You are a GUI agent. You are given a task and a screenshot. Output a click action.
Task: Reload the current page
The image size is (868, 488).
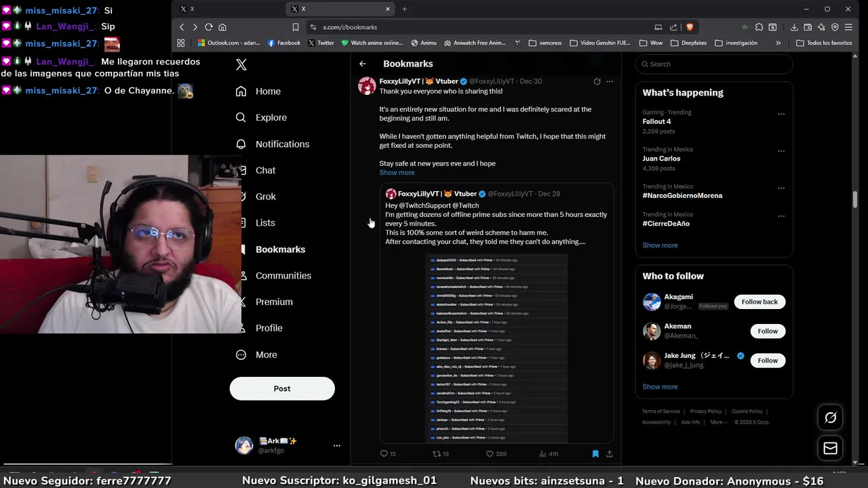[209, 27]
